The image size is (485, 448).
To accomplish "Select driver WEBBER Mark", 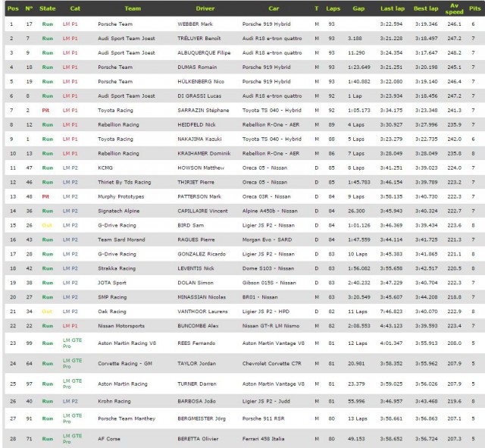I will [x=195, y=23].
